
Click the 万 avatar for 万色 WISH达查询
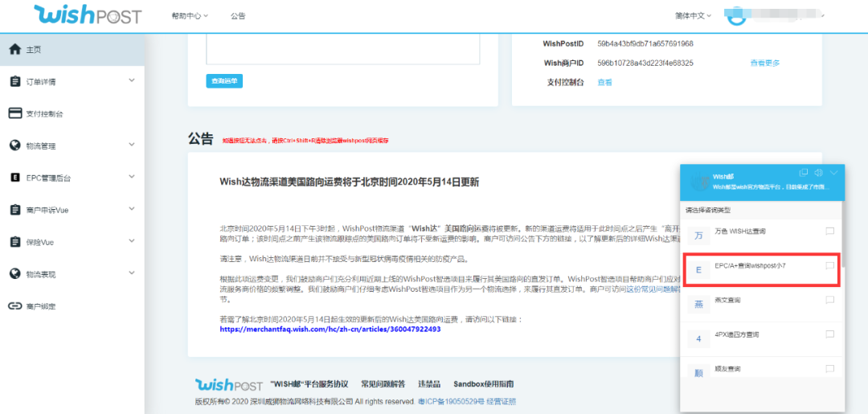[x=698, y=236]
